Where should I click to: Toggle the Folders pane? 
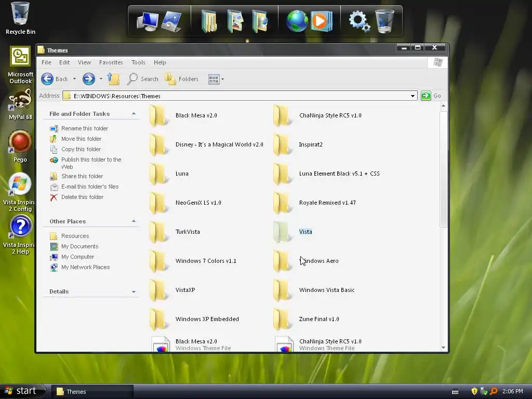(x=181, y=79)
